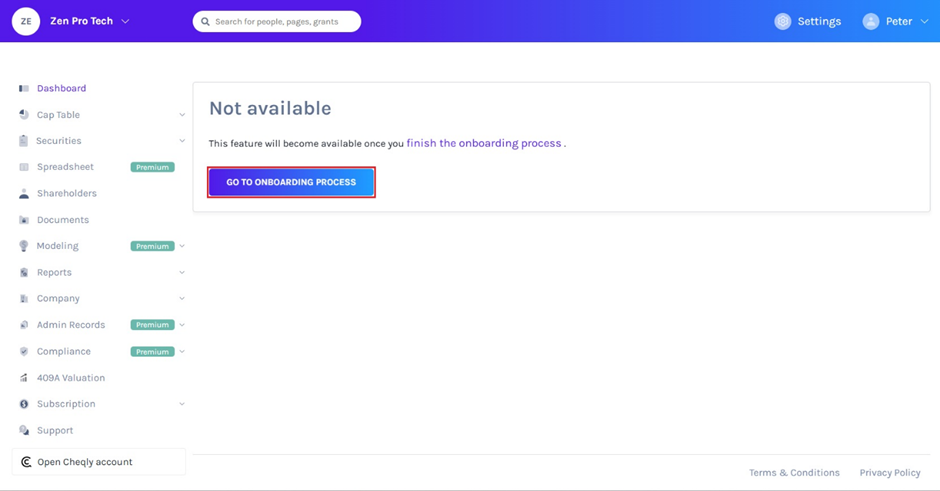Click the Subscription label

point(66,404)
